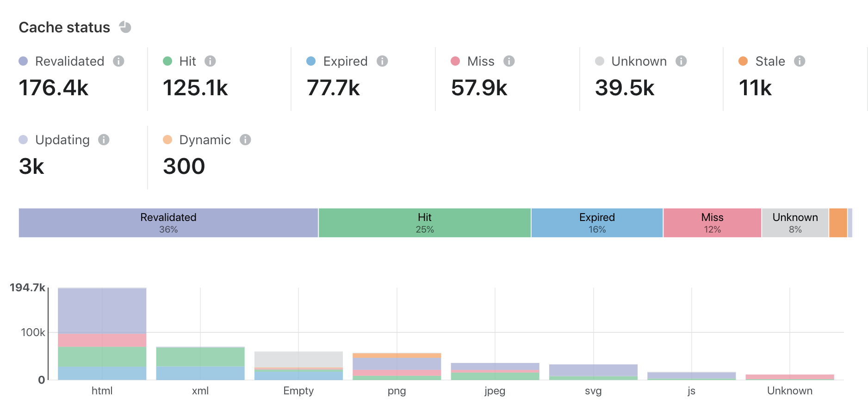Toggle the green Hit legend dot

(167, 61)
